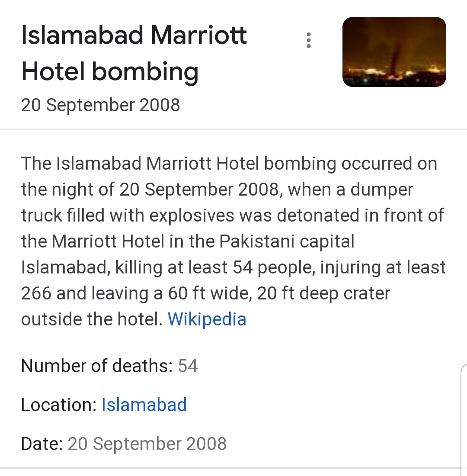The image size is (467, 476).
Task: Click the word explosives in the description
Action: [192, 215]
